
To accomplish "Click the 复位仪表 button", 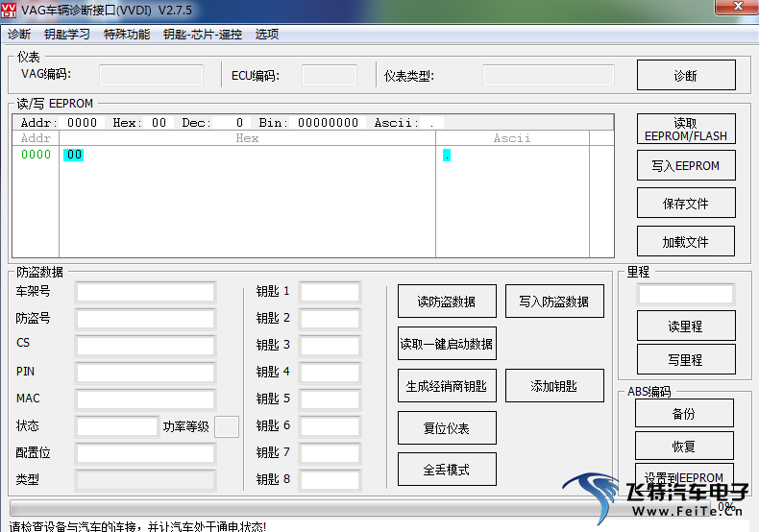I will click(x=447, y=428).
